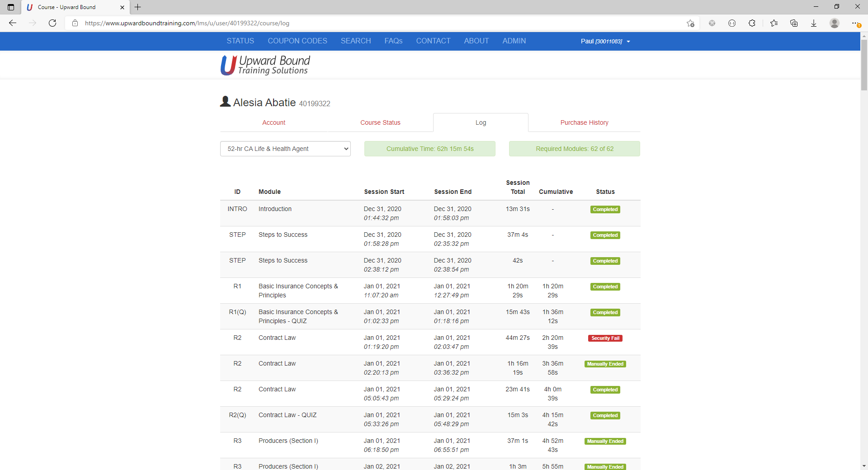Open the FAQs page

[x=393, y=41]
